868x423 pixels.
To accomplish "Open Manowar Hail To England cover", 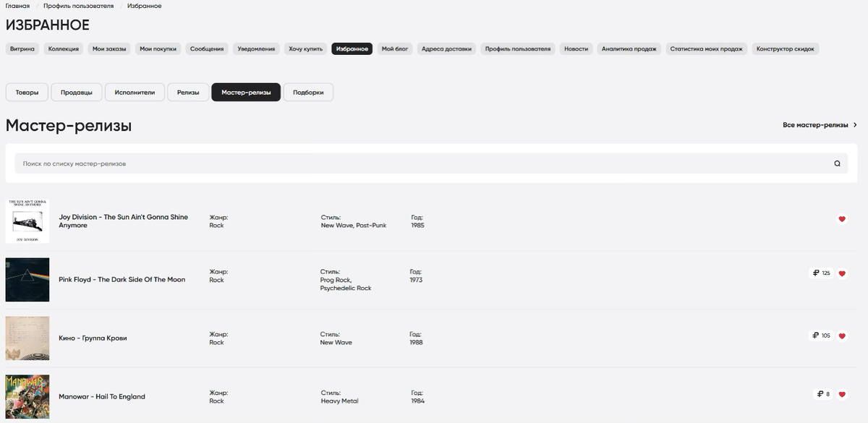I will [x=27, y=397].
